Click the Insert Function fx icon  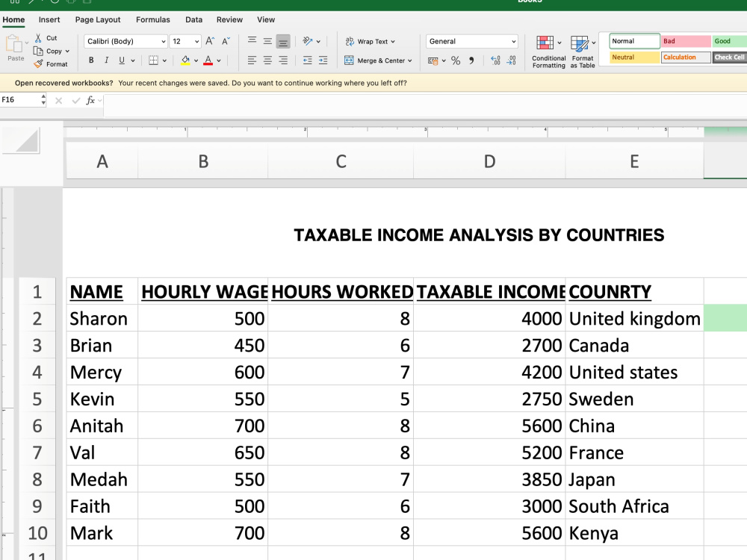[90, 100]
